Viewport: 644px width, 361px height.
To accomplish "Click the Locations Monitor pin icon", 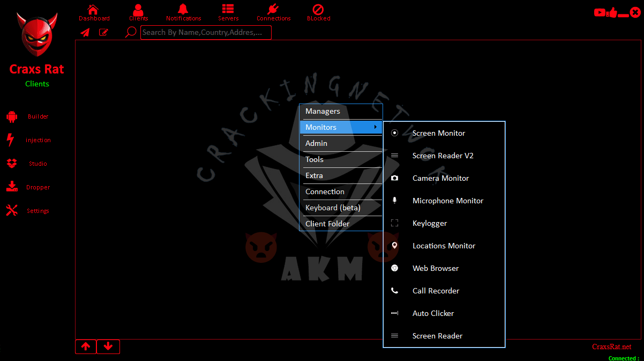I will (395, 246).
